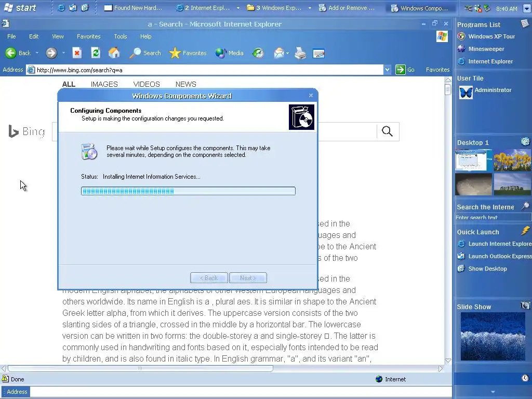This screenshot has height=399, width=532.
Task: Switch to Bing NEWS tab
Action: coord(185,84)
